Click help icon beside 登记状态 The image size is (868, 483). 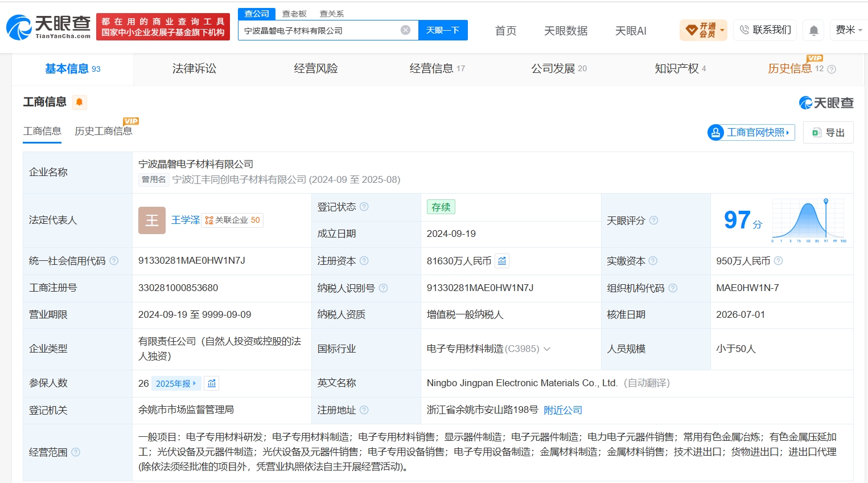pyautogui.click(x=364, y=207)
